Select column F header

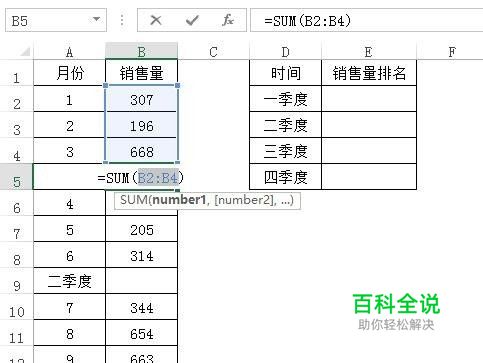451,52
